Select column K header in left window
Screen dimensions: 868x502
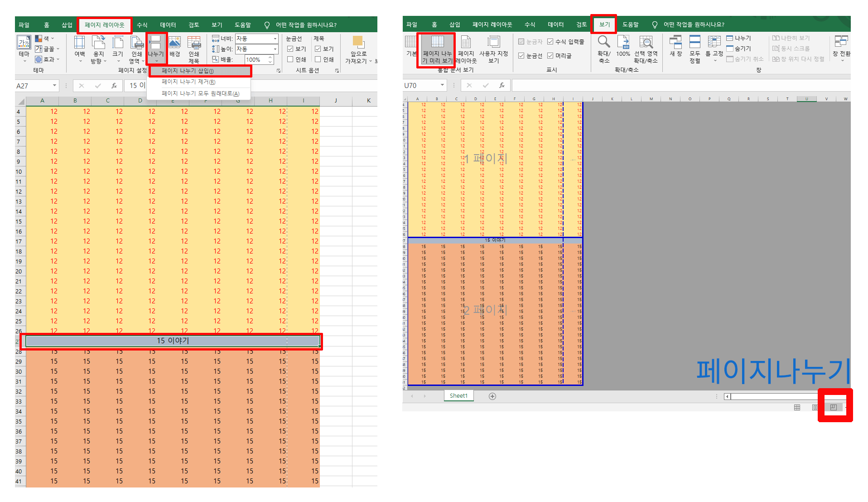pyautogui.click(x=368, y=100)
